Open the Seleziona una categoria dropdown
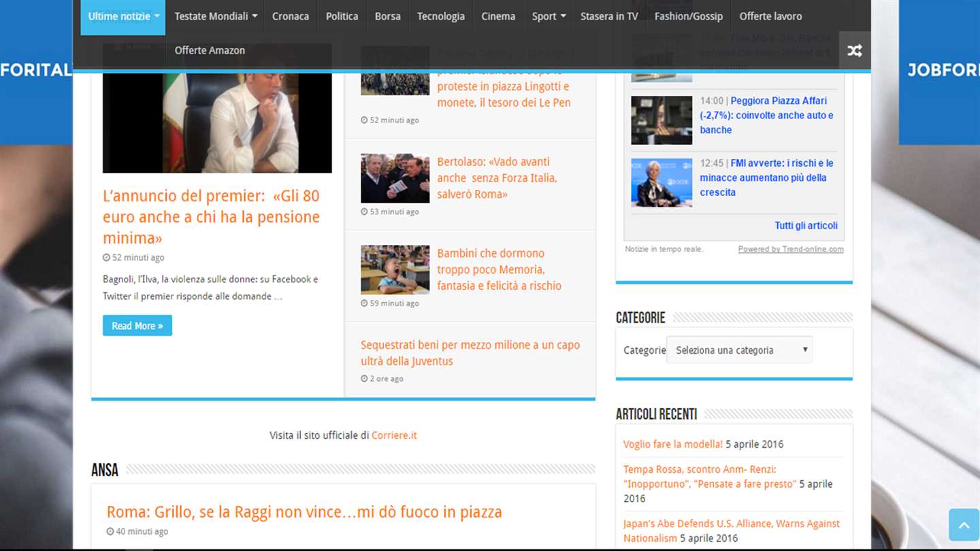Screen dimensions: 980x551 click(x=739, y=350)
